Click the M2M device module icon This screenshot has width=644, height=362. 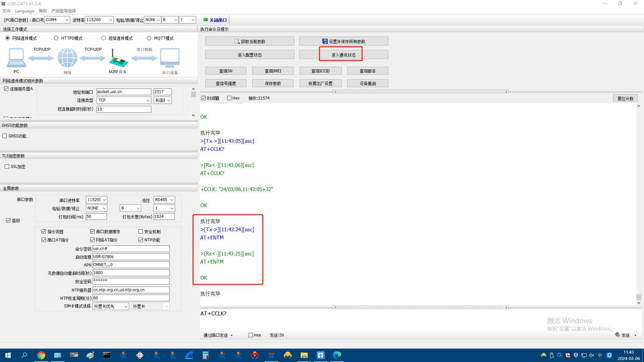(x=118, y=58)
